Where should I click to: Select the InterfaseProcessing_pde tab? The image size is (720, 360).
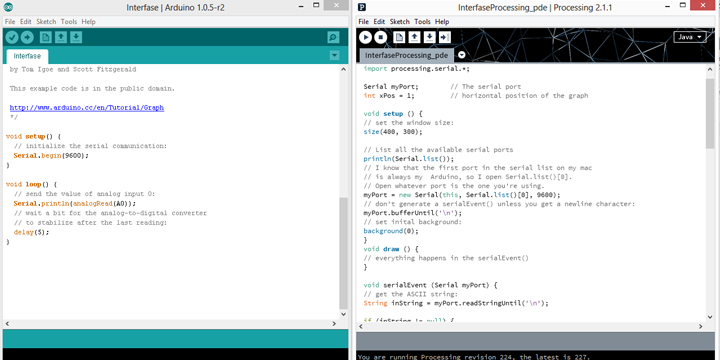tap(406, 55)
